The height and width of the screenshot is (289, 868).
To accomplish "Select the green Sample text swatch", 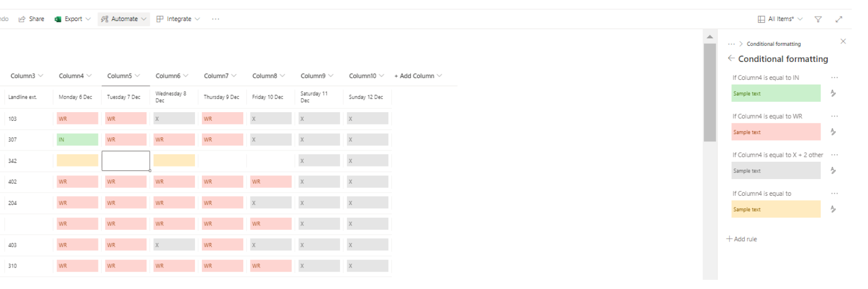I will pos(776,93).
